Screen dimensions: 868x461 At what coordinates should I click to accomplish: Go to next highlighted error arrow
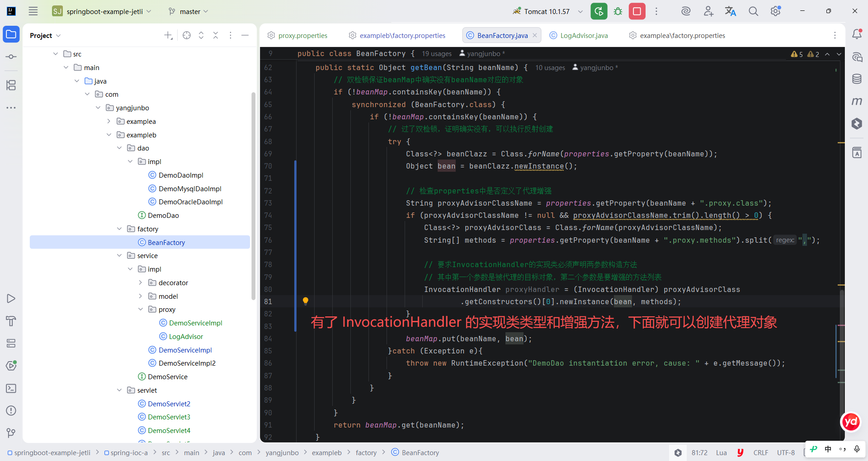click(x=839, y=54)
